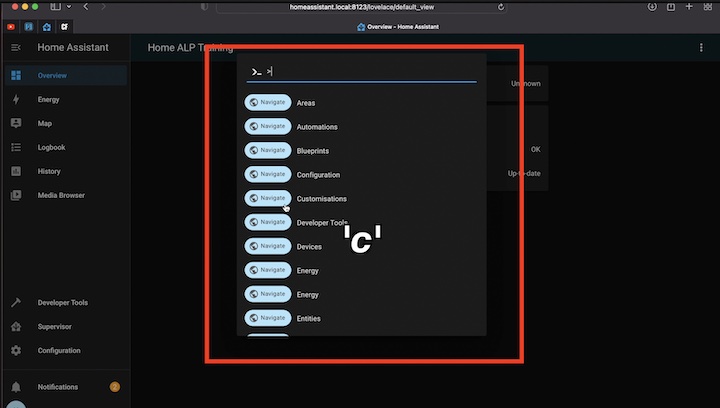Image resolution: width=720 pixels, height=408 pixels.
Task: Open the three-dot overflow menu
Action: 701,47
